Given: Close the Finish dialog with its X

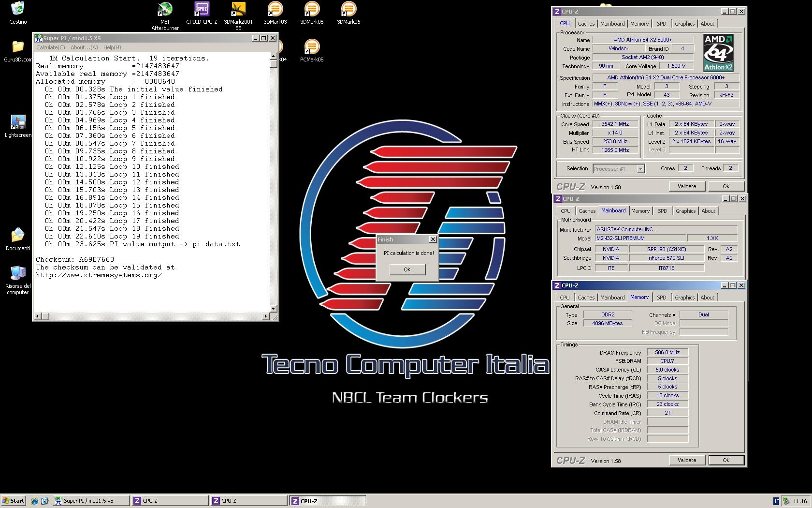Looking at the screenshot, I should tap(433, 239).
